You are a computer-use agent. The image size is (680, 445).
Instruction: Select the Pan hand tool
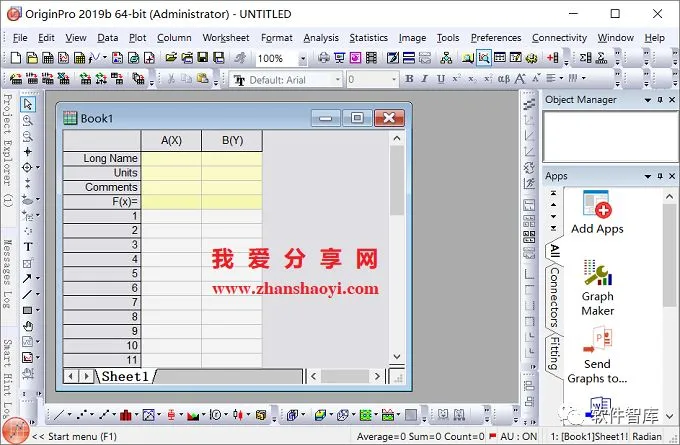pyautogui.click(x=28, y=326)
